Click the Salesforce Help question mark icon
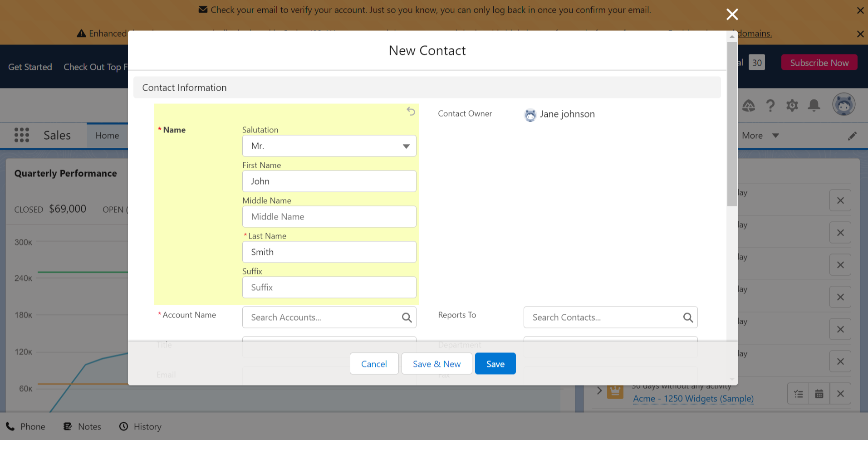Viewport: 868px width, 449px height. [770, 105]
